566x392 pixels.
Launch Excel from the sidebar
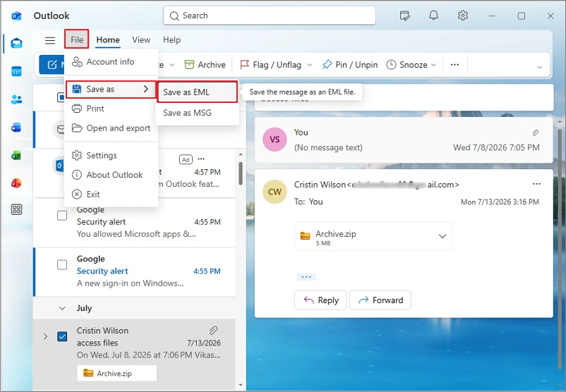coord(16,155)
